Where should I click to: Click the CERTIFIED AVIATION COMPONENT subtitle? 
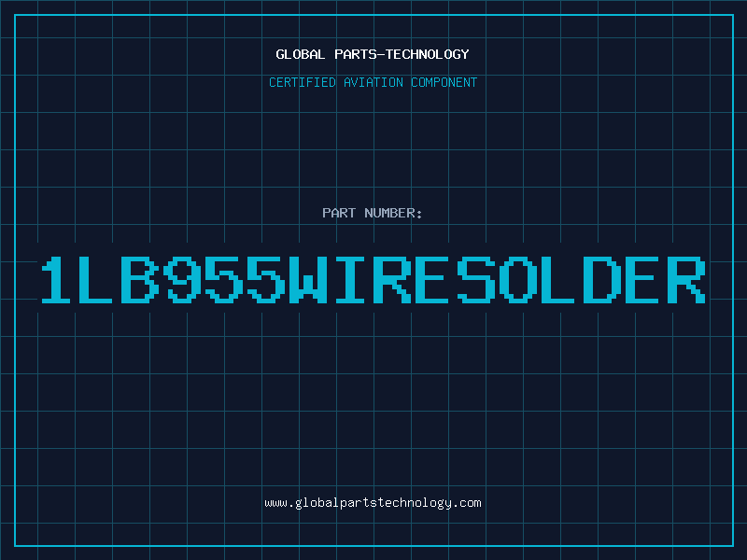(373, 82)
